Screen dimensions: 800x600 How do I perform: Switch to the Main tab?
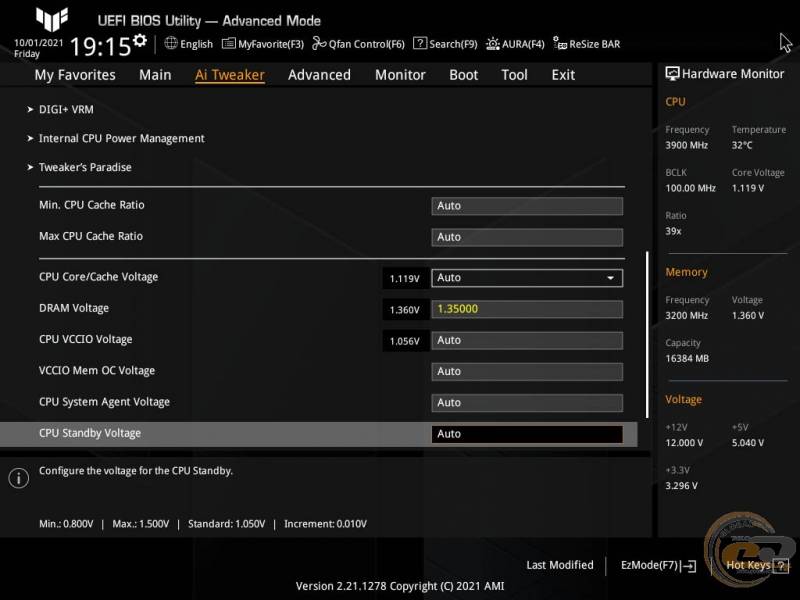click(x=155, y=75)
